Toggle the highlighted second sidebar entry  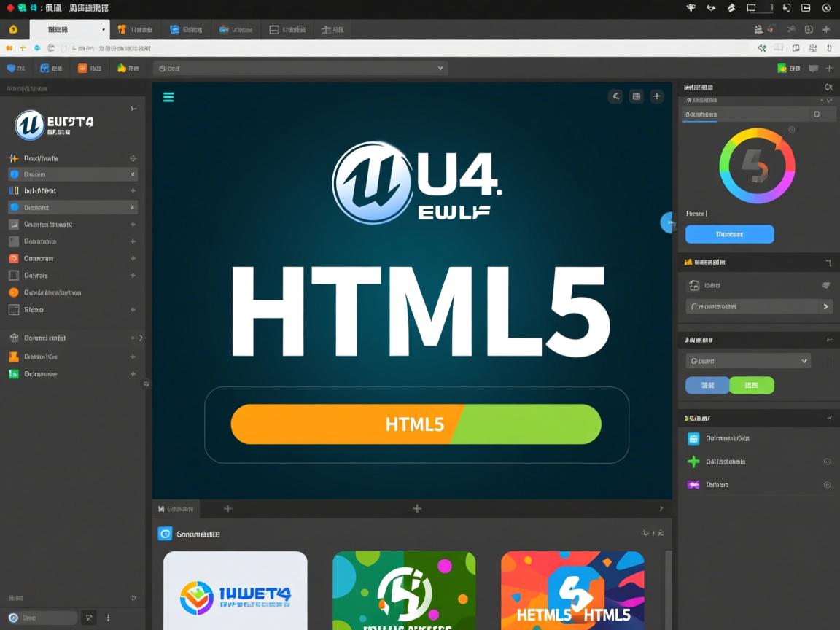(x=71, y=174)
